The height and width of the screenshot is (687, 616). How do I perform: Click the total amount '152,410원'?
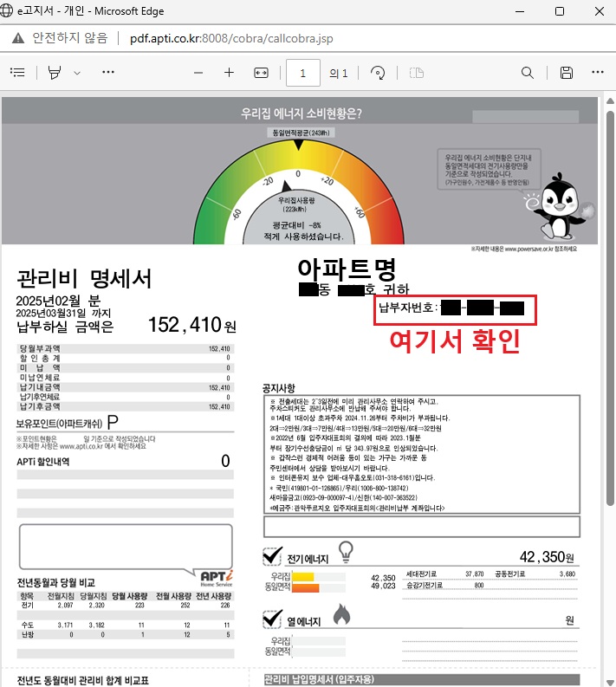pyautogui.click(x=191, y=325)
